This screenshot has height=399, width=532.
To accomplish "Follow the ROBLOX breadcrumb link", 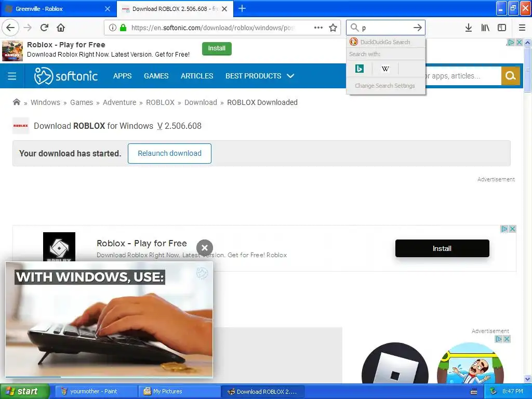I will (160, 102).
